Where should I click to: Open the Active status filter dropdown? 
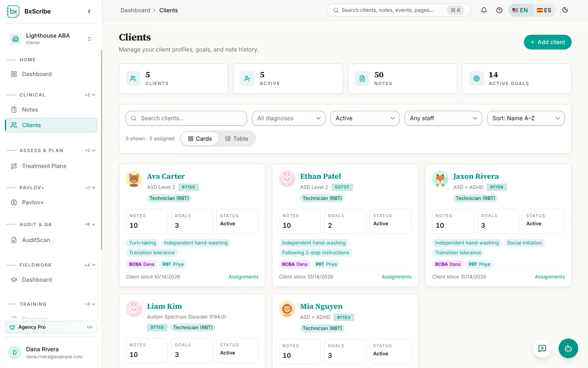[365, 118]
